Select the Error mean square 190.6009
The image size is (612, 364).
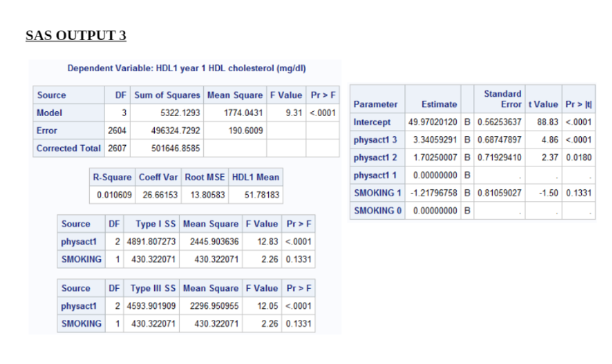point(246,131)
